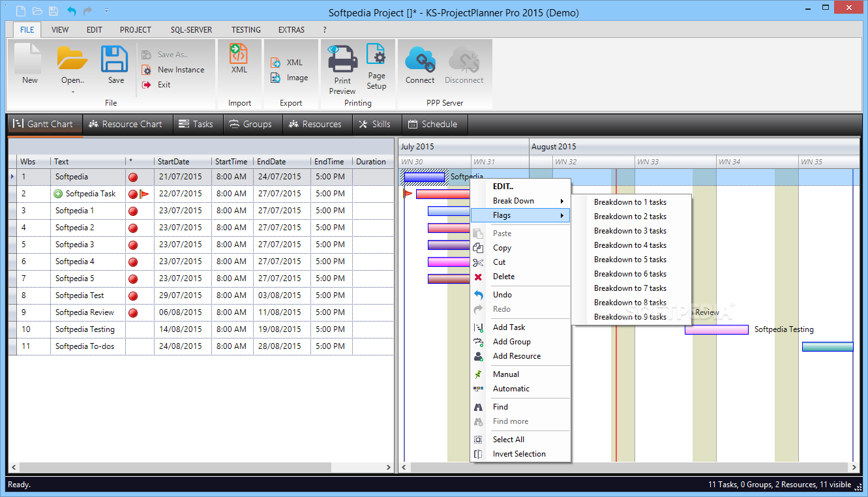Switch to the VIEW ribbon tab
The width and height of the screenshot is (868, 497).
pos(60,30)
